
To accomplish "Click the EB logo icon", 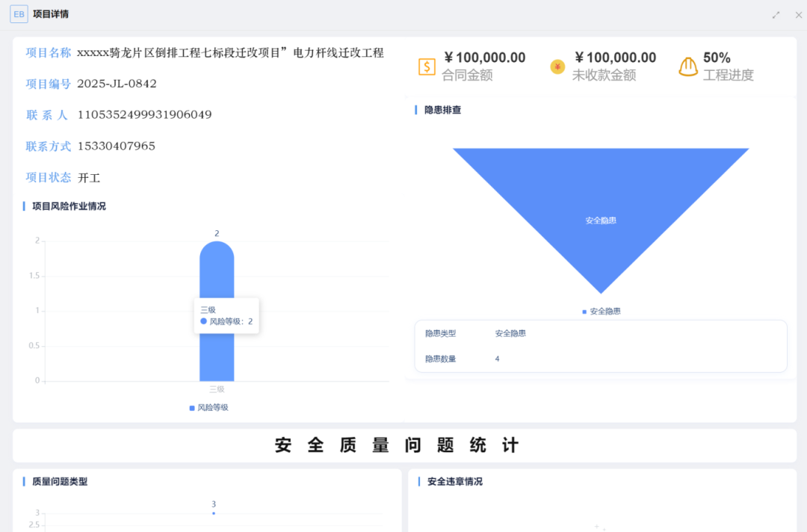I will pos(19,14).
